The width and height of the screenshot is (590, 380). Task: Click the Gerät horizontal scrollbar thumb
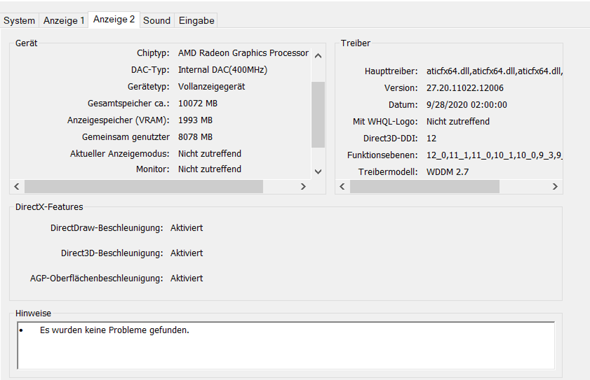pyautogui.click(x=144, y=186)
